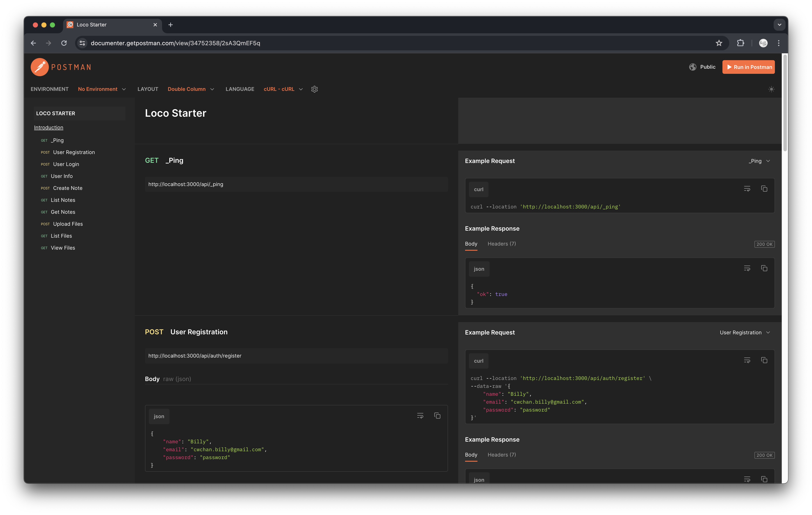
Task: Open a new browser tab
Action: [171, 25]
